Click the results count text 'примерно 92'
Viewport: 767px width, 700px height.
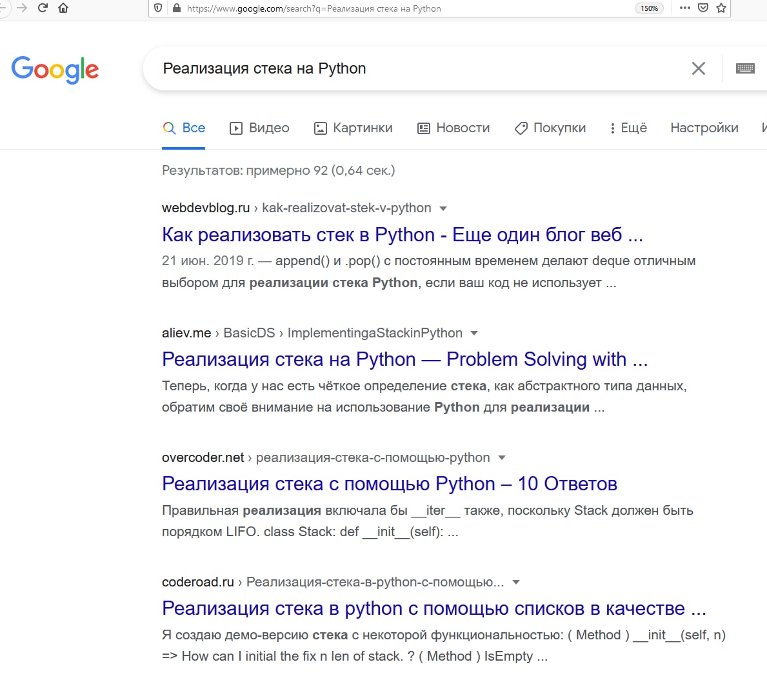(x=286, y=171)
